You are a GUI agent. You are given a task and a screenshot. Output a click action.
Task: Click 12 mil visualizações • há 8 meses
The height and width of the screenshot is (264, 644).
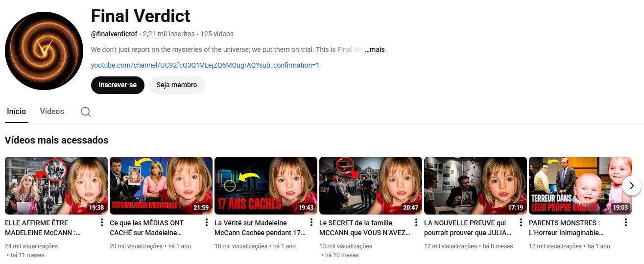point(469,246)
